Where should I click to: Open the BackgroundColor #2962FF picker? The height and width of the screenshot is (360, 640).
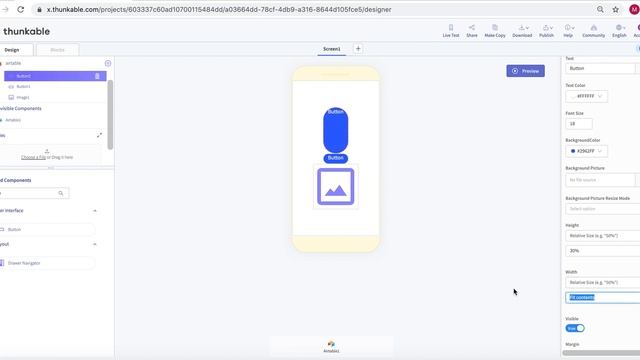(587, 151)
